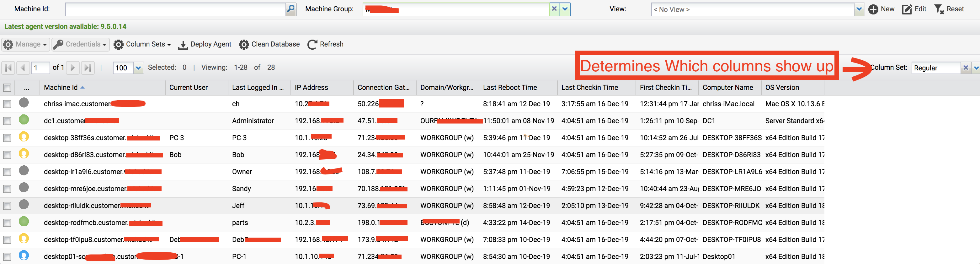Check the chriss-imac row checkbox
Screen dimensions: 980x264
[7, 104]
